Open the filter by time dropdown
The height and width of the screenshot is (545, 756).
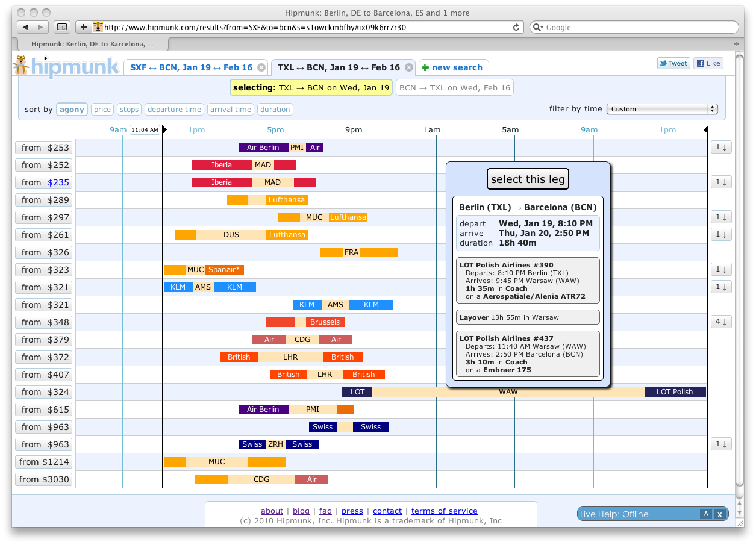[x=661, y=109]
